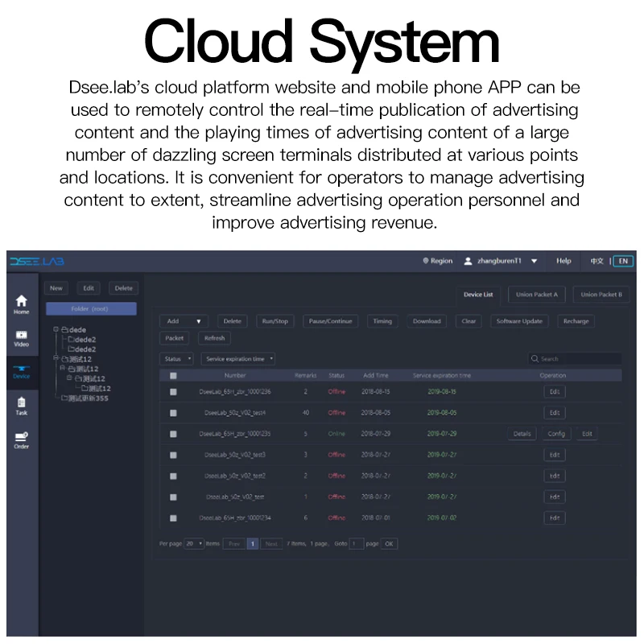This screenshot has height=644, width=644.
Task: Open the Video sidebar section
Action: coord(22,338)
